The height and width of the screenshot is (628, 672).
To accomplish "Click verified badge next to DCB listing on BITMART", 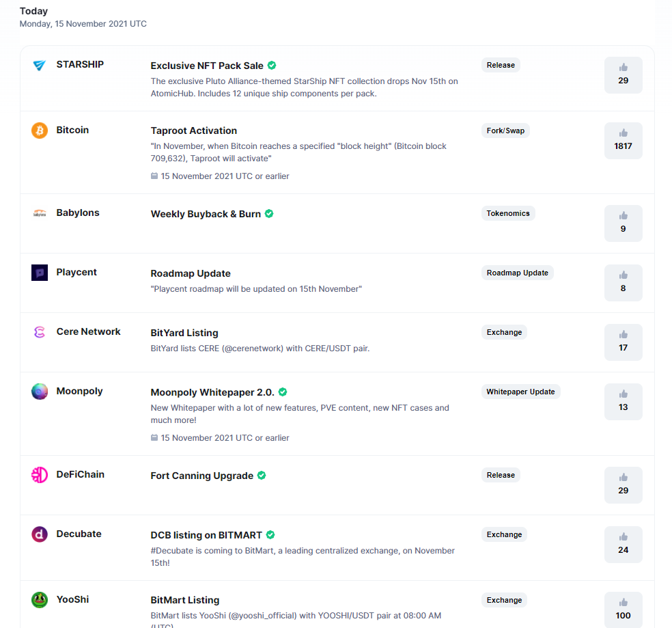I will click(270, 535).
